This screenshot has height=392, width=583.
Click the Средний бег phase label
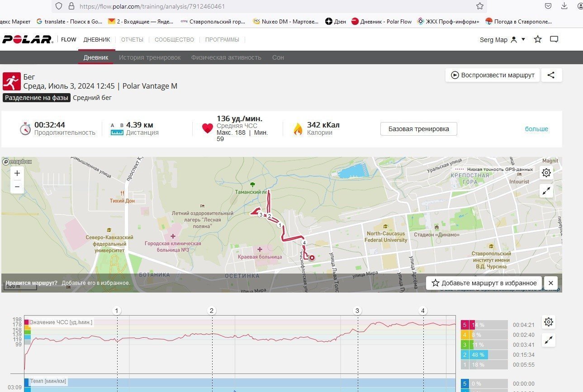(92, 98)
